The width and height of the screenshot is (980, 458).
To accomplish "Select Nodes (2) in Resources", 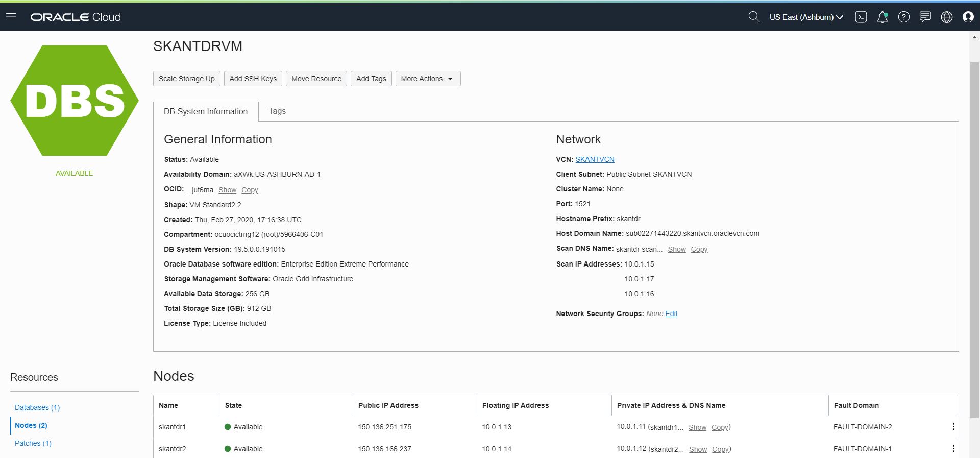I will pos(31,425).
